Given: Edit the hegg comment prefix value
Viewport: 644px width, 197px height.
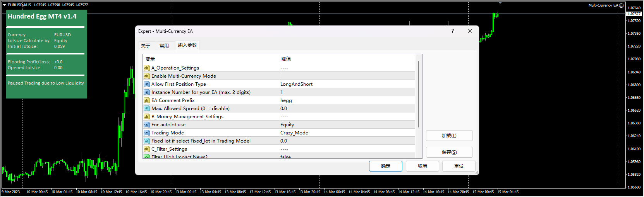Looking at the screenshot, I should (x=286, y=100).
